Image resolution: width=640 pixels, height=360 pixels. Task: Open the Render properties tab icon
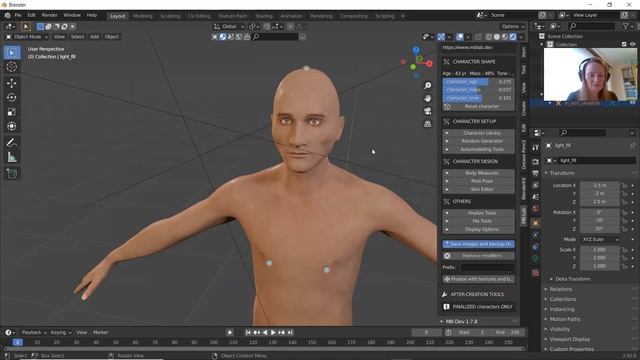536,162
